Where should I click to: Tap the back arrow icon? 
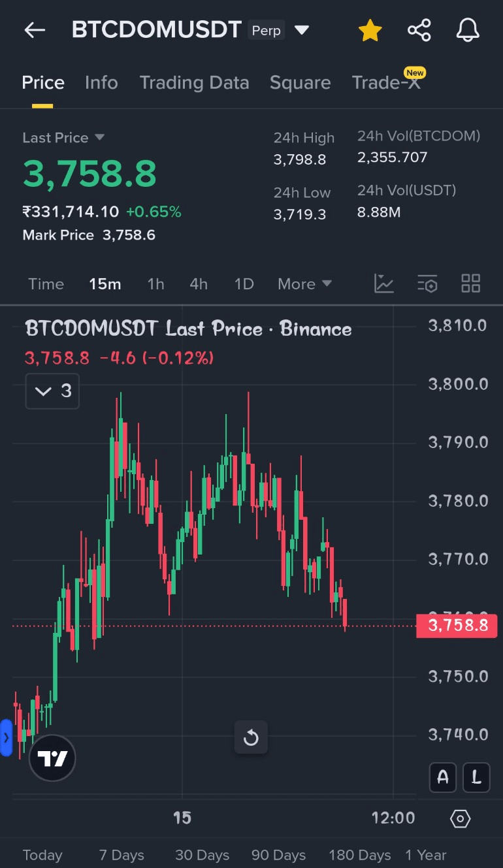(35, 30)
